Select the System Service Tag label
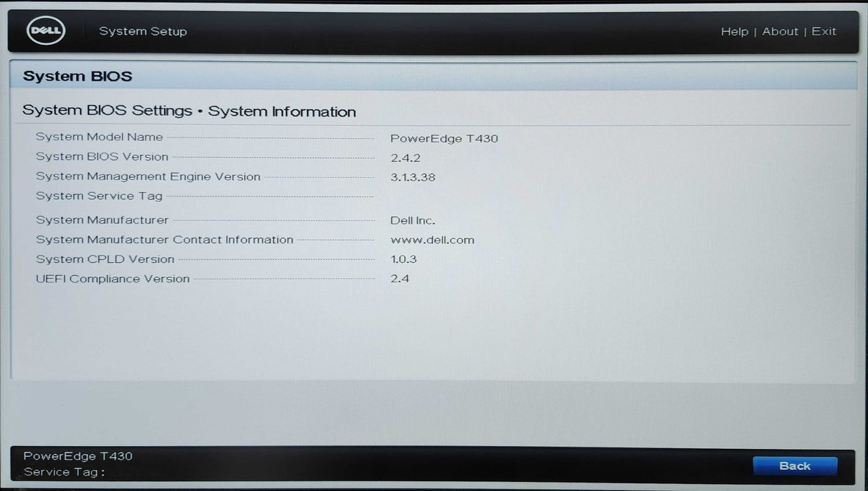The width and height of the screenshot is (868, 491). (x=99, y=196)
